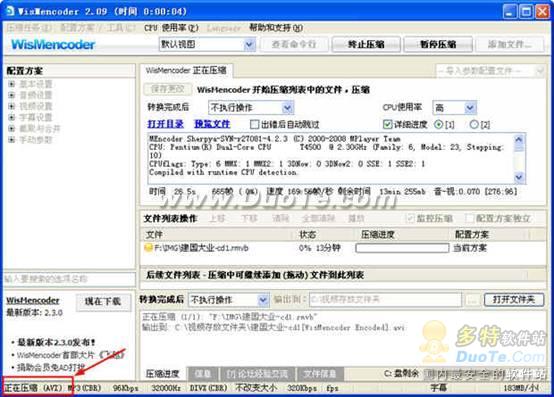
Task: Expand the 字幕设置 tree node
Action: tap(12, 117)
